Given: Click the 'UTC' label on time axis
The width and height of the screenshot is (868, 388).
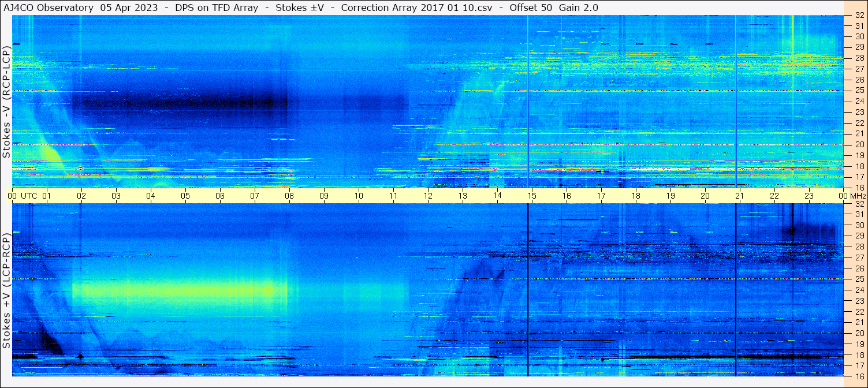Looking at the screenshot, I should tap(29, 196).
